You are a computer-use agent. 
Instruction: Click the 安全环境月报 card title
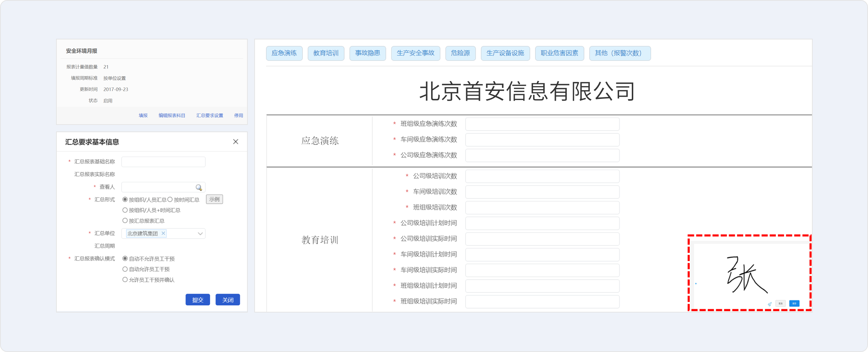point(81,51)
